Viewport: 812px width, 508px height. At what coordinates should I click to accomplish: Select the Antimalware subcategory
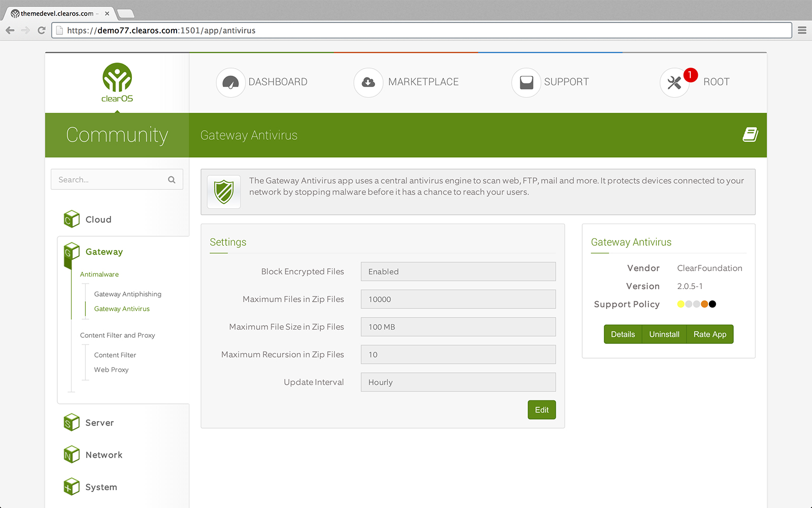(99, 274)
